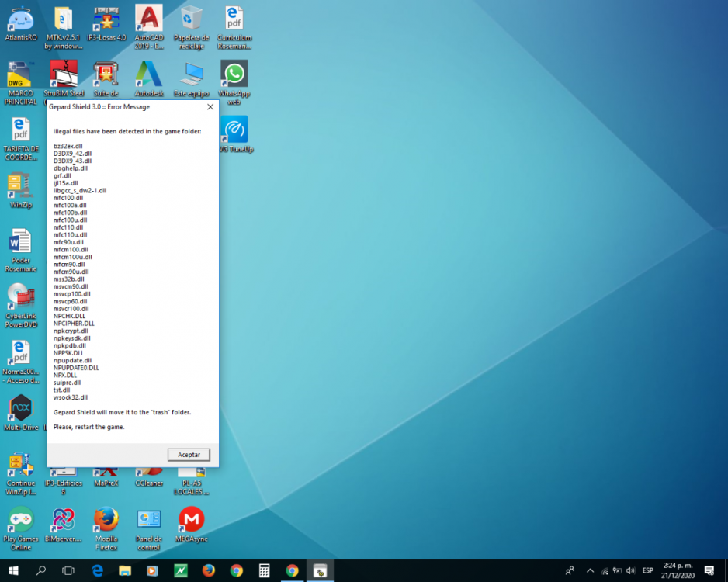Select the WinZip desktop icon
Viewport: 728px width, 582px height.
[21, 188]
